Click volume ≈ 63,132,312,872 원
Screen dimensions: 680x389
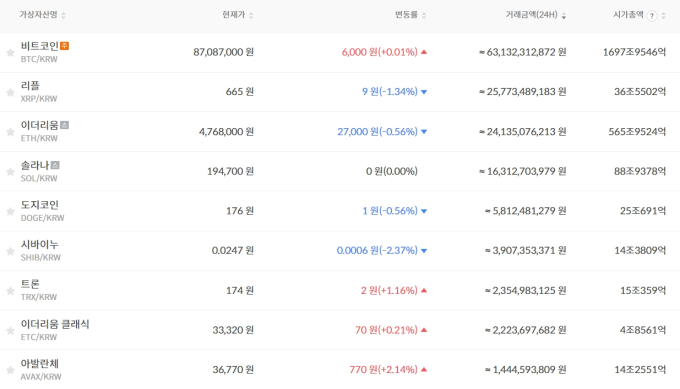click(523, 52)
